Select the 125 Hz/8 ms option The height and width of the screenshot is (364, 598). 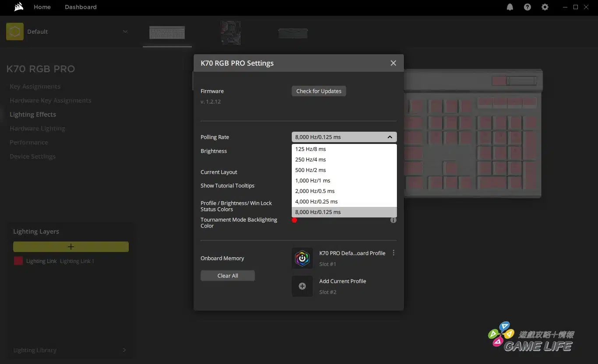(x=311, y=149)
